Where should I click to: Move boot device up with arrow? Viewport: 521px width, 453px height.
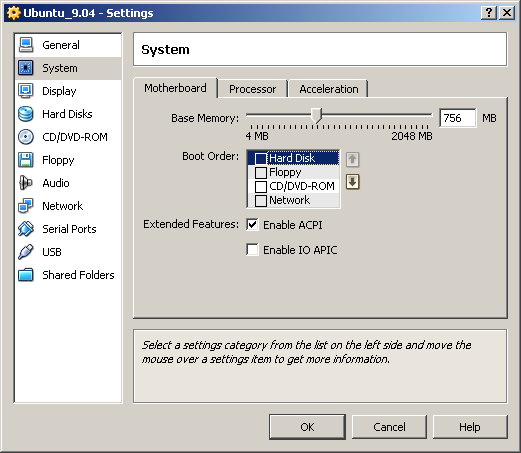point(352,159)
